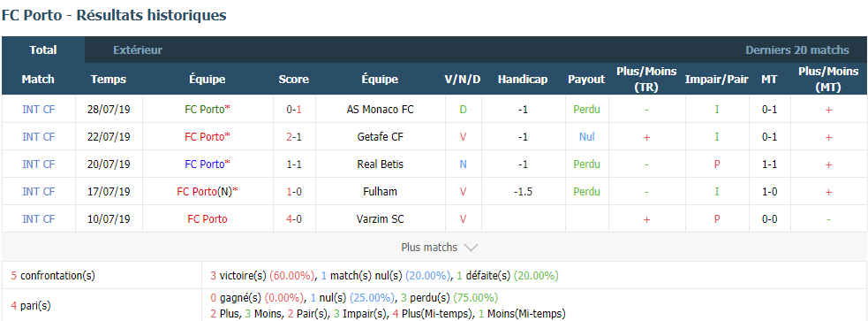
Task: Click the Handicap column header
Action: coord(523,80)
